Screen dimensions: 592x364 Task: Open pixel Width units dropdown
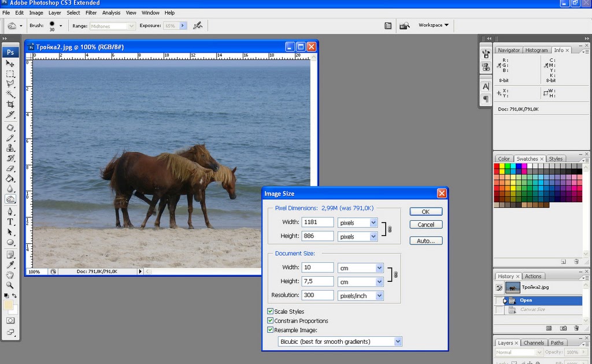[x=373, y=222]
